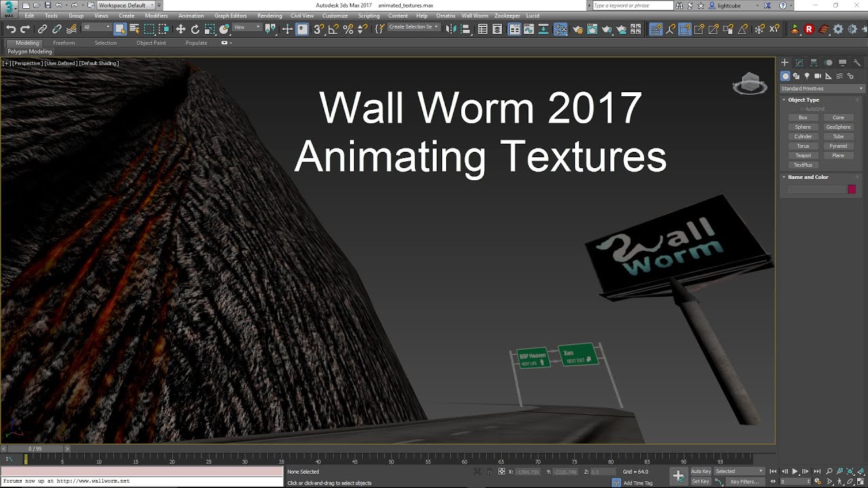Click the GeoSphere primitive button
868x488 pixels.
click(x=838, y=127)
